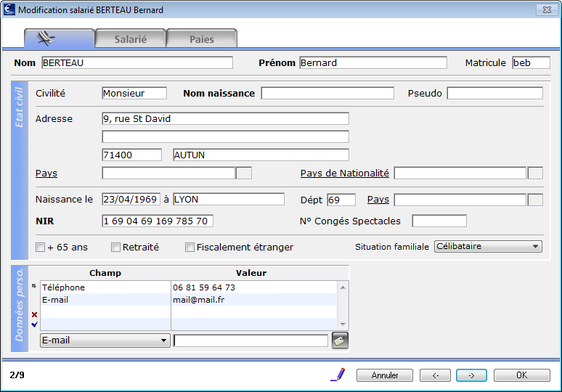This screenshot has width=562, height=392.
Task: Open the E-mail field type dropdown
Action: tap(105, 340)
